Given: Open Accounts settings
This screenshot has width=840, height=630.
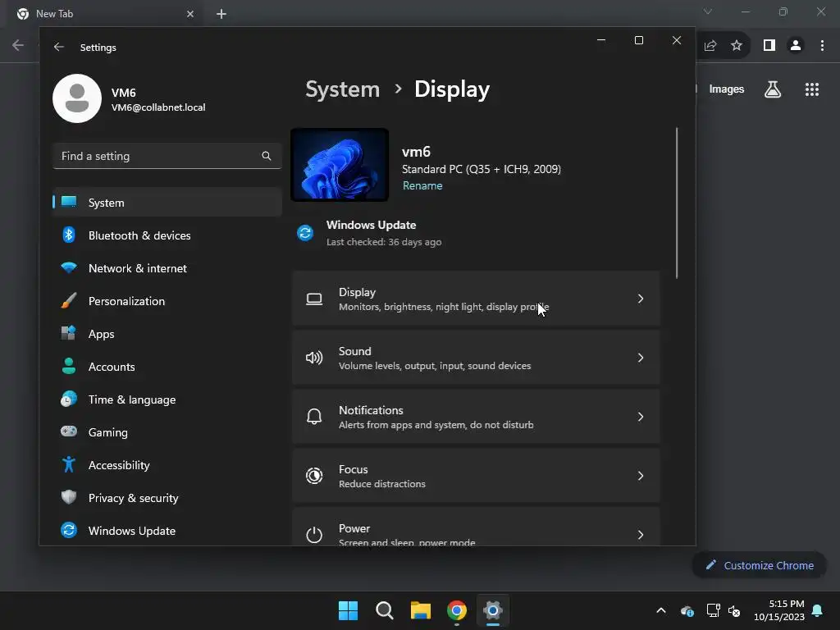Looking at the screenshot, I should point(167,367).
